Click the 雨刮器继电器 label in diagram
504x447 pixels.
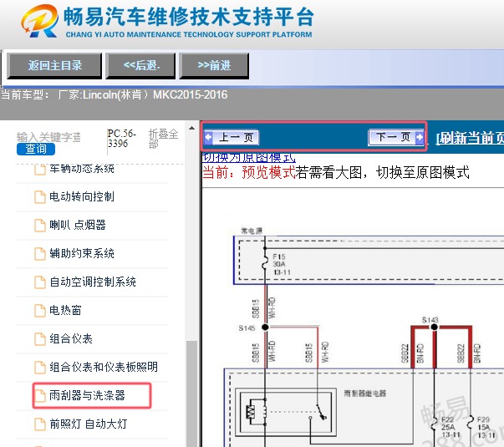pyautogui.click(x=364, y=394)
